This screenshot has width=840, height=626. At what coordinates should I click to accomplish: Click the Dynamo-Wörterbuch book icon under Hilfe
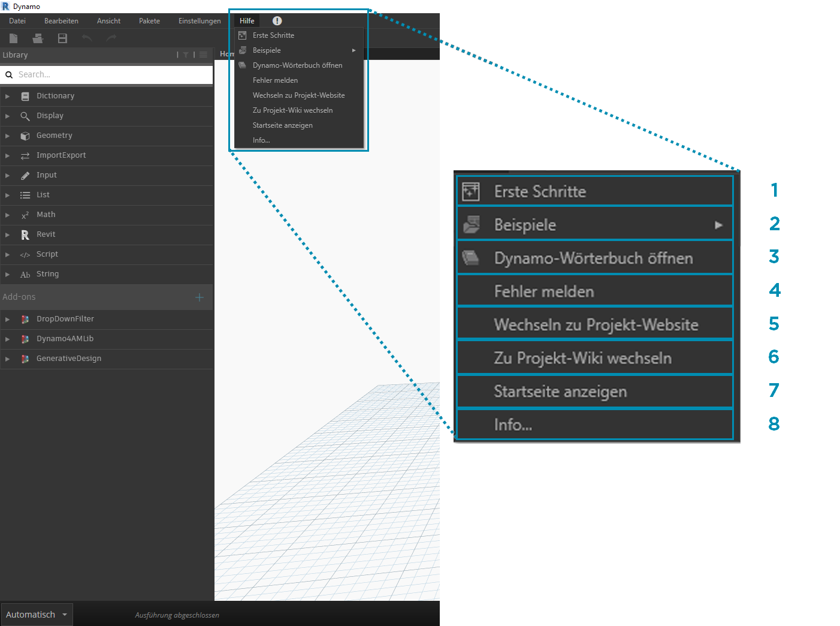[243, 65]
